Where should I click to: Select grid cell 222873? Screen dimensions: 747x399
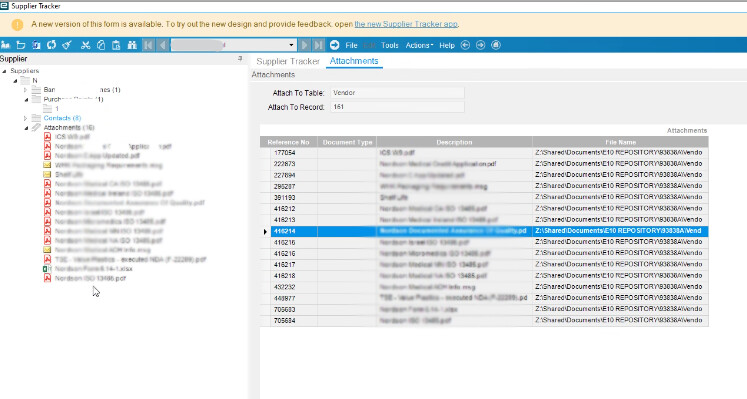tap(294, 164)
